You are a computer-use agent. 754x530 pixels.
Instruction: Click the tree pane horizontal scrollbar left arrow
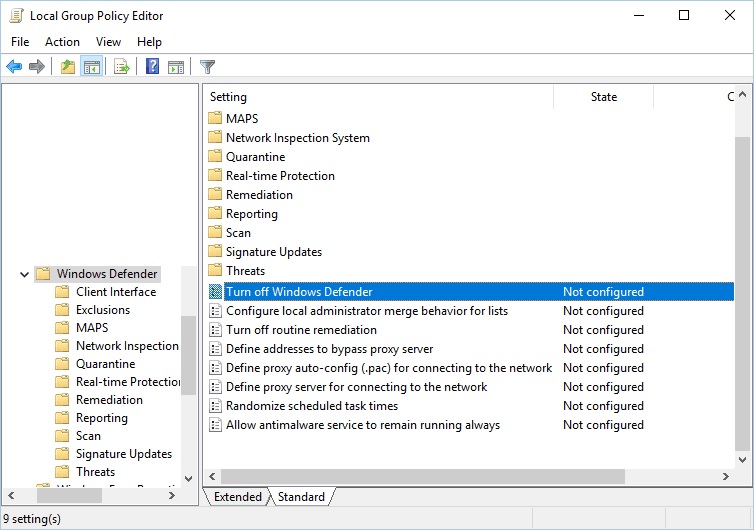click(12, 495)
